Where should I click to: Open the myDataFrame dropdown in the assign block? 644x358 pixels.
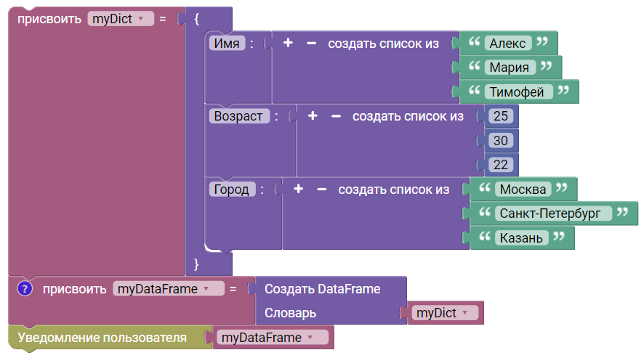[169, 288]
